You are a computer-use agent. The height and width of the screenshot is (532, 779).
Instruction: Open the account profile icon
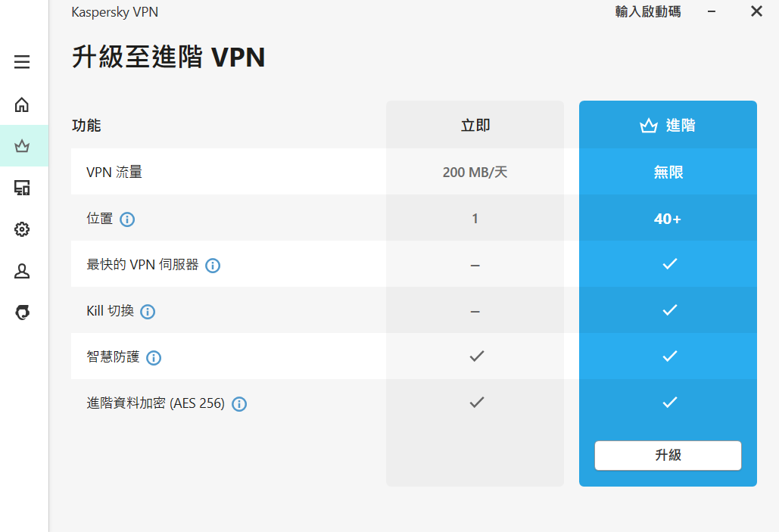(22, 271)
